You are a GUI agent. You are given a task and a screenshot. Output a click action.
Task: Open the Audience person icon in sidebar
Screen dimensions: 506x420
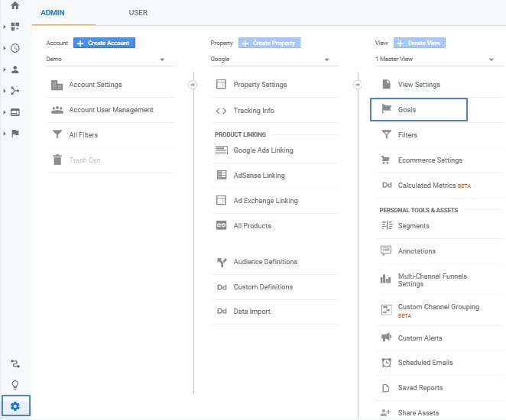[x=15, y=69]
